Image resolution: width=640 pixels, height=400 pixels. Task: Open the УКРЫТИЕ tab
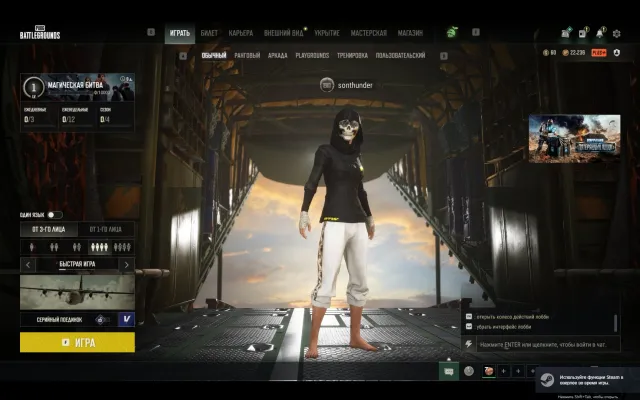coord(327,33)
